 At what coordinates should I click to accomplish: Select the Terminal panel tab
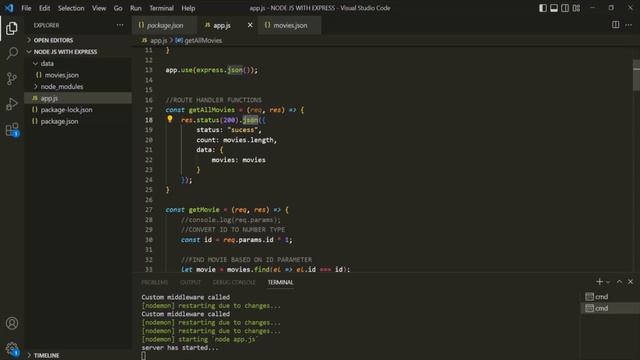280,282
